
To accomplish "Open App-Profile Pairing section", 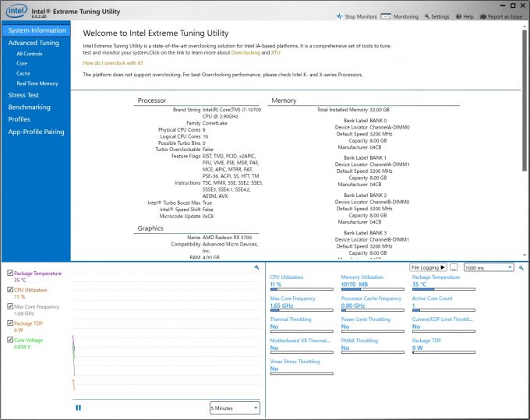I will pyautogui.click(x=36, y=132).
